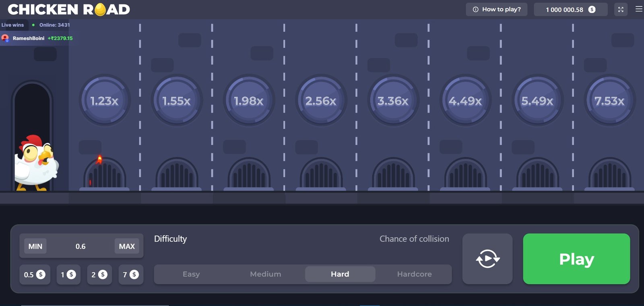Choose the 7 dollar quick bet
Image resolution: width=644 pixels, height=306 pixels.
tap(131, 275)
